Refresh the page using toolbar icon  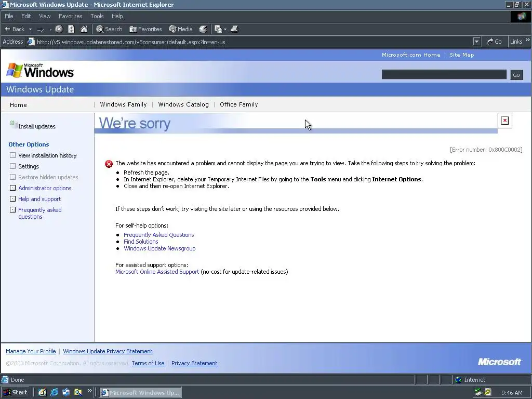click(71, 29)
